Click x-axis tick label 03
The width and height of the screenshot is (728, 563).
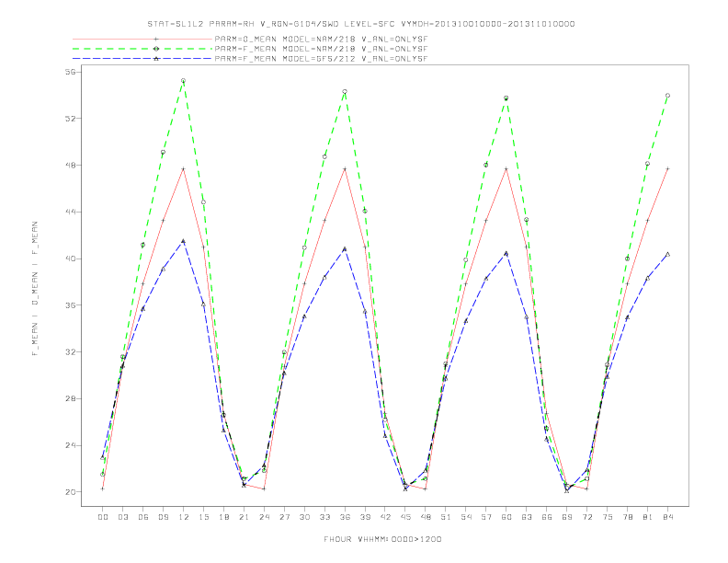tap(122, 517)
